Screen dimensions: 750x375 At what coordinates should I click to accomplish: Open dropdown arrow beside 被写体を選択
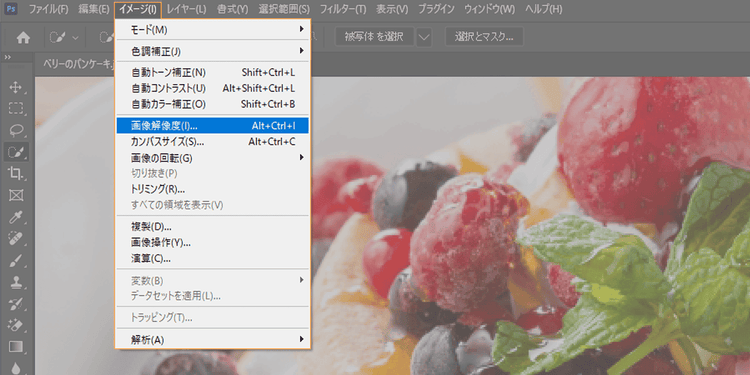[424, 37]
